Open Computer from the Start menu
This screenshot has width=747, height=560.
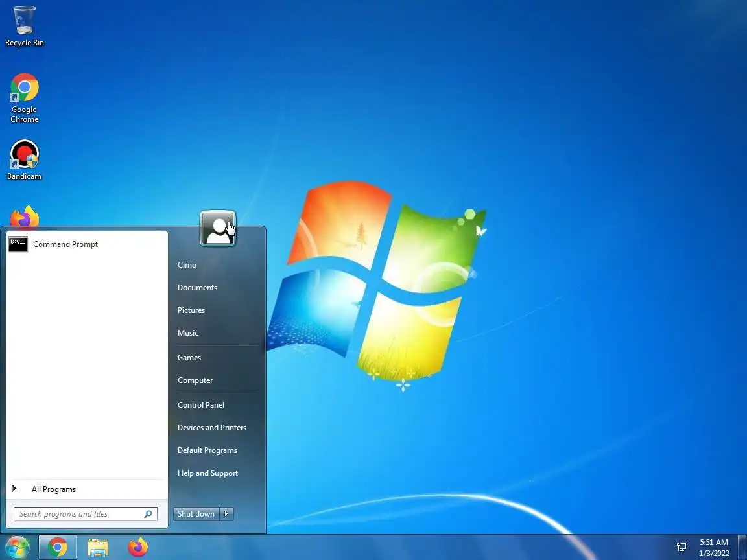[x=195, y=380]
